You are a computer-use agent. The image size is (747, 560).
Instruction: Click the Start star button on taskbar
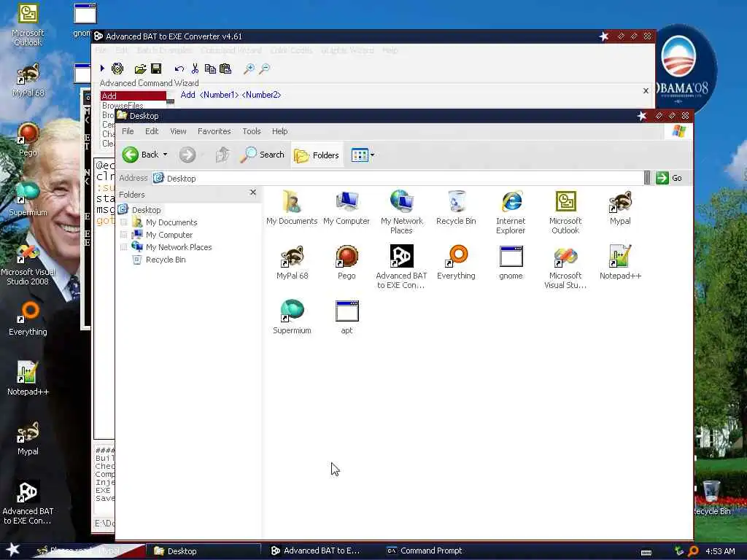(12, 550)
